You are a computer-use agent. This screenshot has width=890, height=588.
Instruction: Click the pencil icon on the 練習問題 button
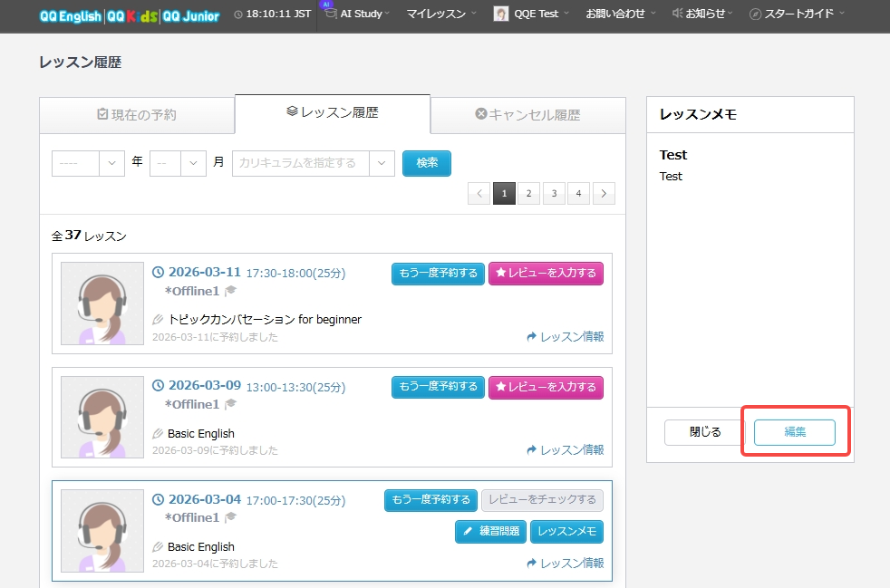[x=468, y=531]
